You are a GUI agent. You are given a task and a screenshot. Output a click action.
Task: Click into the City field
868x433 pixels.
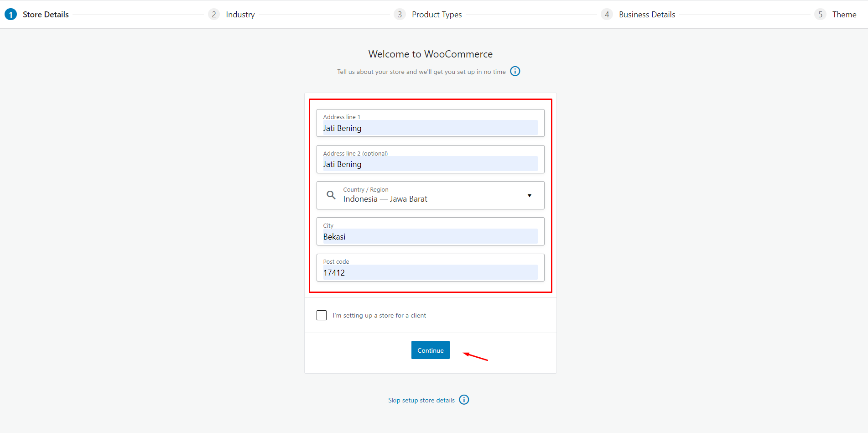coord(430,236)
